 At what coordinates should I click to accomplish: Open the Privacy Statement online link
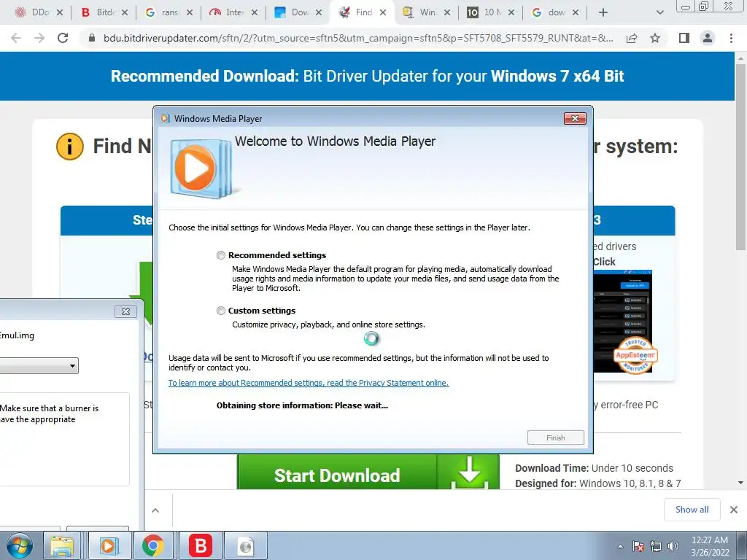click(309, 383)
